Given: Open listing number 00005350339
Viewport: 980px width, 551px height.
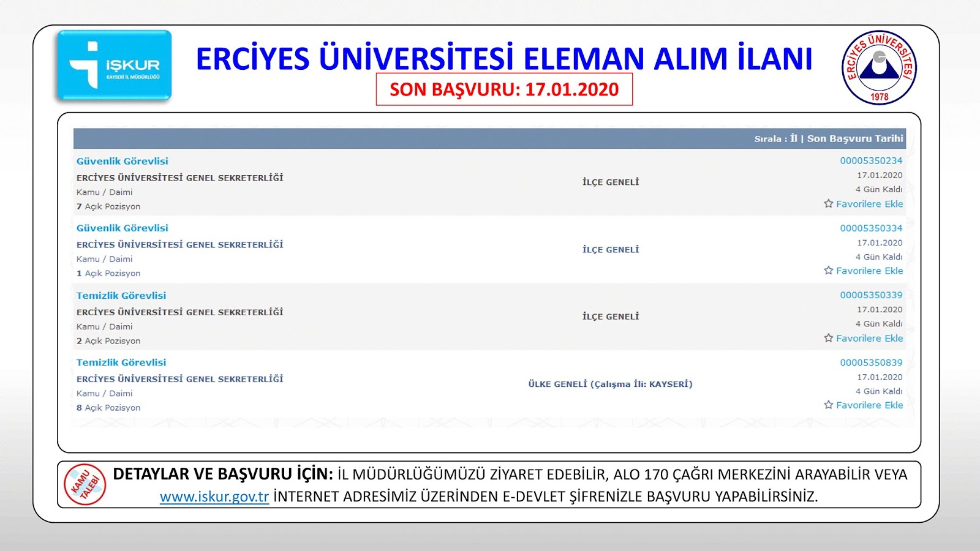Looking at the screenshot, I should point(871,294).
